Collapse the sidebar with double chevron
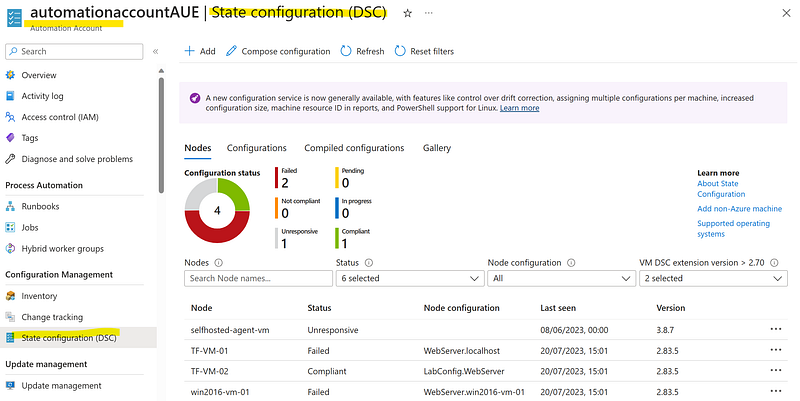This screenshot has width=800, height=401. [156, 52]
